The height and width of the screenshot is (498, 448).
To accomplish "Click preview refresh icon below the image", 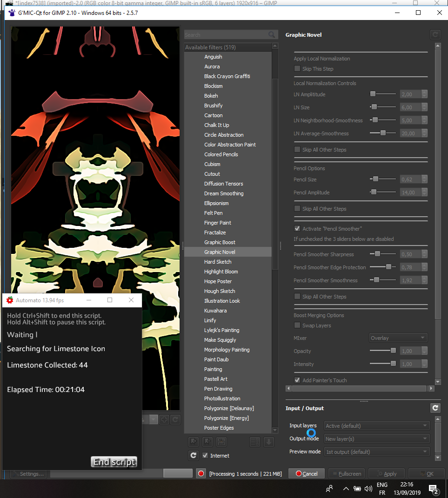I will tap(175, 419).
